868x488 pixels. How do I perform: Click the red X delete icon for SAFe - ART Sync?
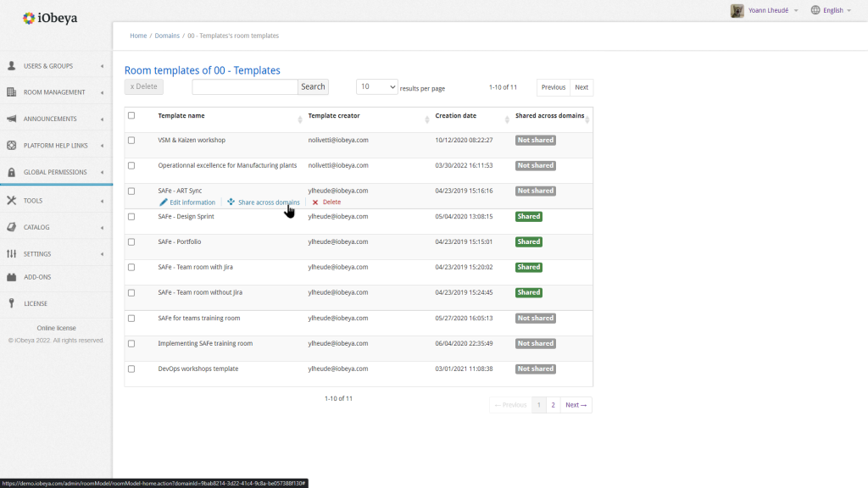(315, 202)
